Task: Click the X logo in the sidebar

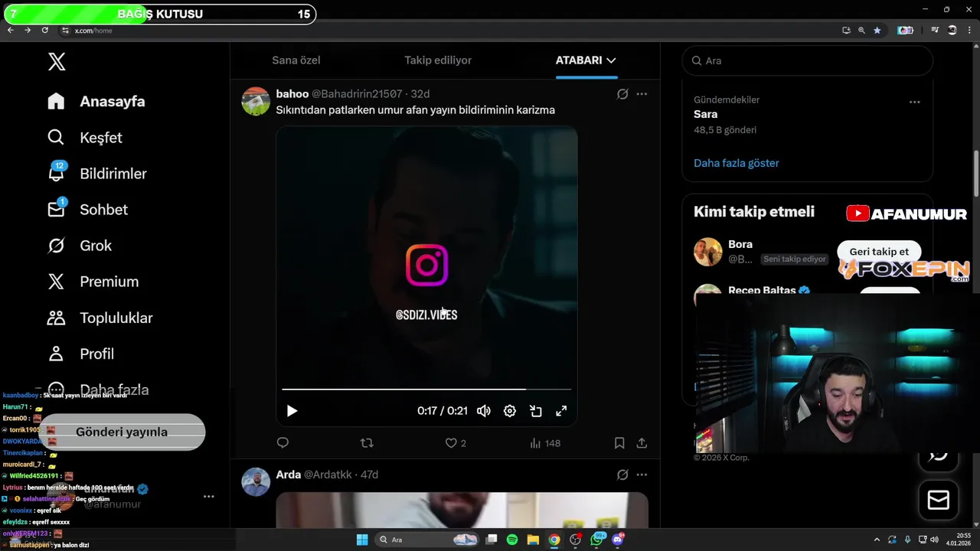Action: pos(57,62)
